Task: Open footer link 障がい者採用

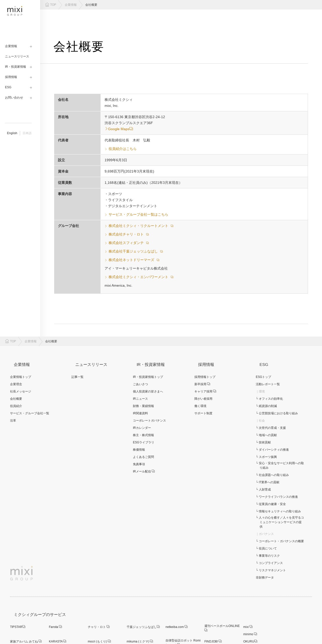Action: tap(203, 399)
